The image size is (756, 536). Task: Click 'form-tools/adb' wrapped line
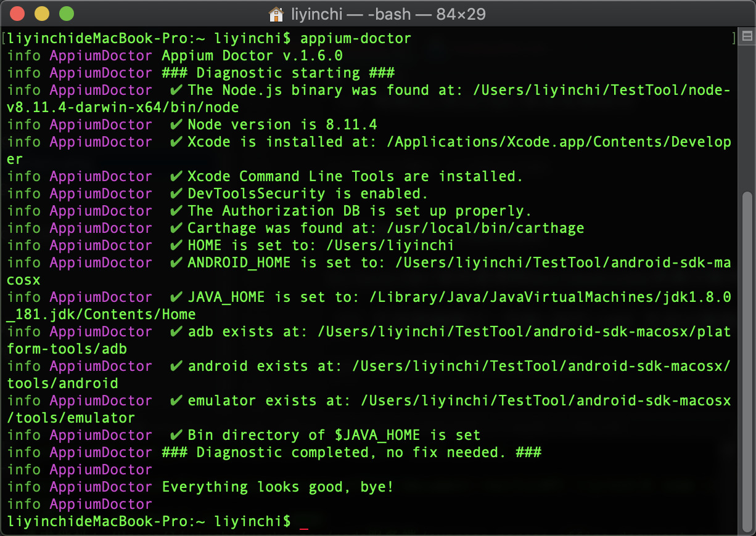(x=67, y=349)
